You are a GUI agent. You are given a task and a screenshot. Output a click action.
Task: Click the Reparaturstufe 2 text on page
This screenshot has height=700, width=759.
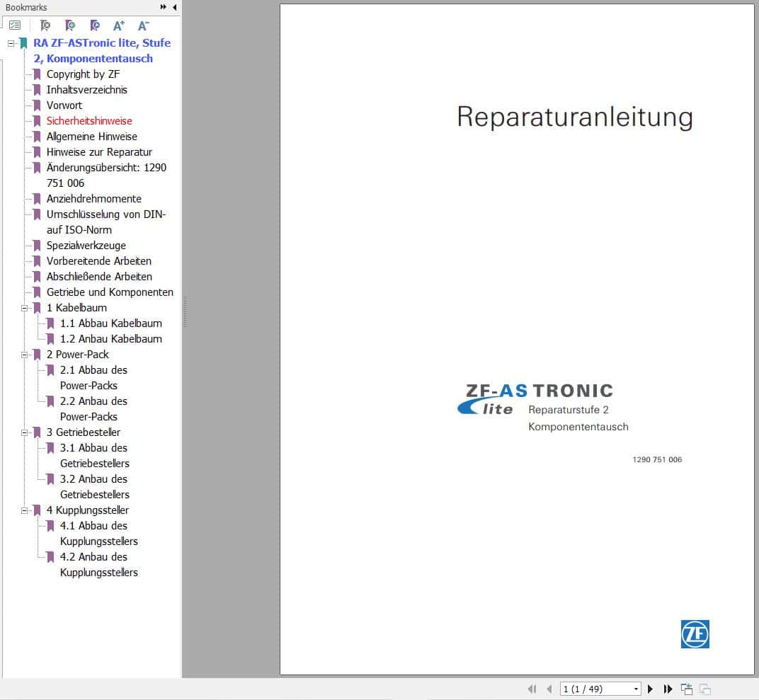569,410
